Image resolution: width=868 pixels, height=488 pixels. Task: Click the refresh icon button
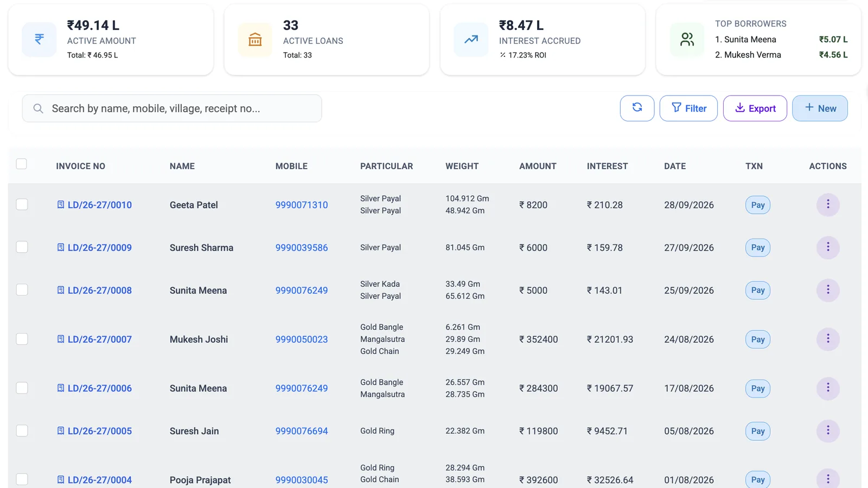tap(637, 108)
